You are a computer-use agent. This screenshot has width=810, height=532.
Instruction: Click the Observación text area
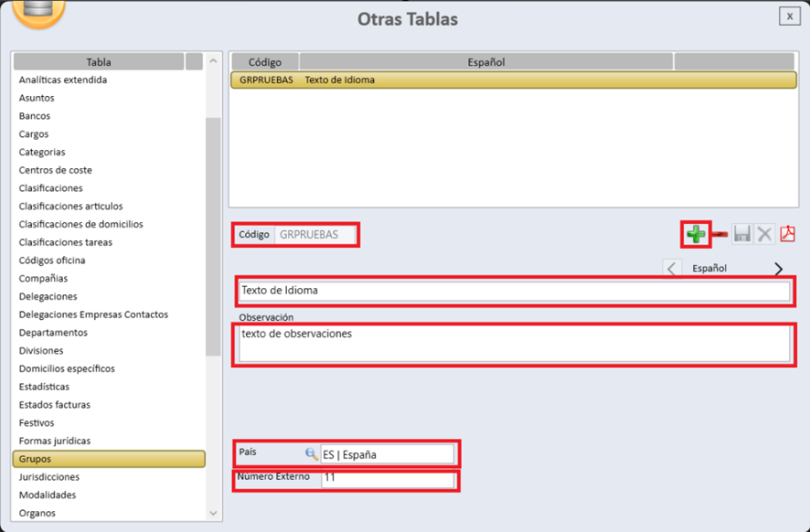pos(514,344)
